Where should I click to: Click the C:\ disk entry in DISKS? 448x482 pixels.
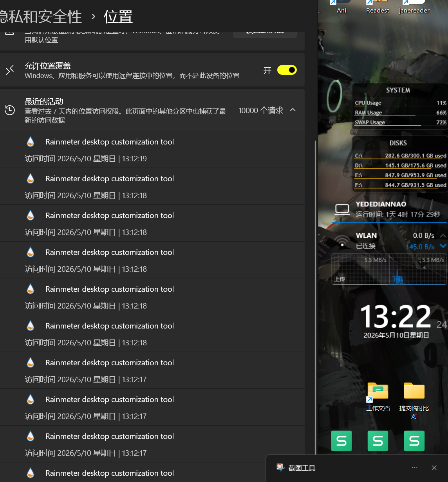coord(400,156)
